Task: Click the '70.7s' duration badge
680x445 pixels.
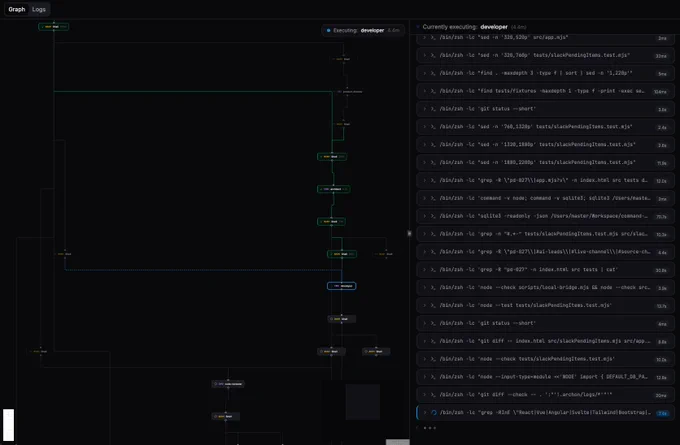Action: click(661, 217)
